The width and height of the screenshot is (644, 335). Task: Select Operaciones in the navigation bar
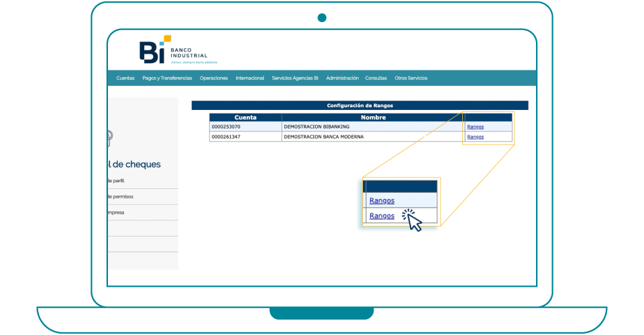(x=214, y=78)
